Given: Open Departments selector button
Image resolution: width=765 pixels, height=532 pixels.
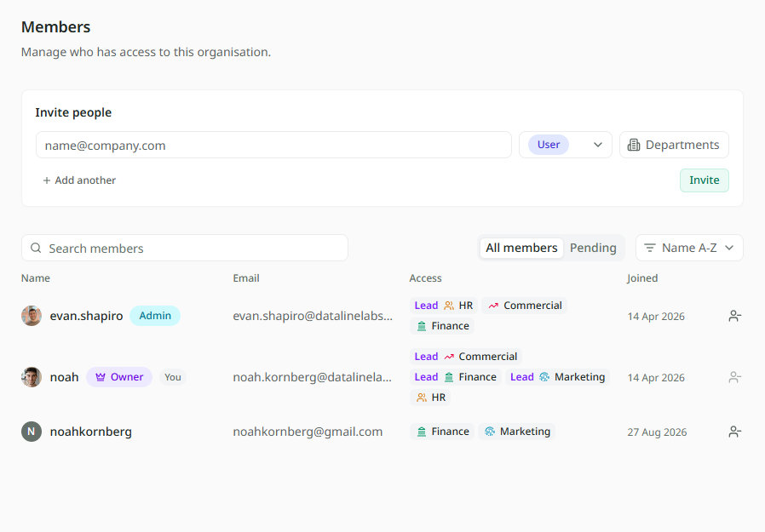Looking at the screenshot, I should pyautogui.click(x=674, y=145).
